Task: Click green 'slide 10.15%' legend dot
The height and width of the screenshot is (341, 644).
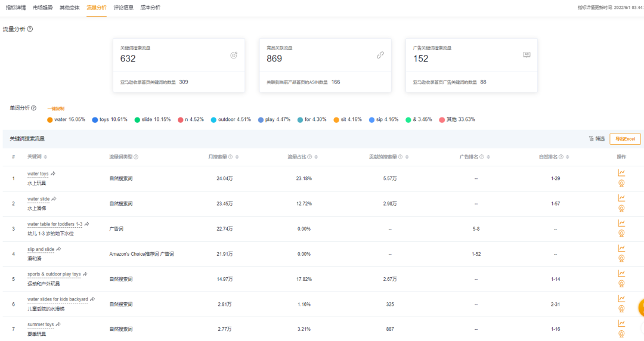Action: click(137, 120)
